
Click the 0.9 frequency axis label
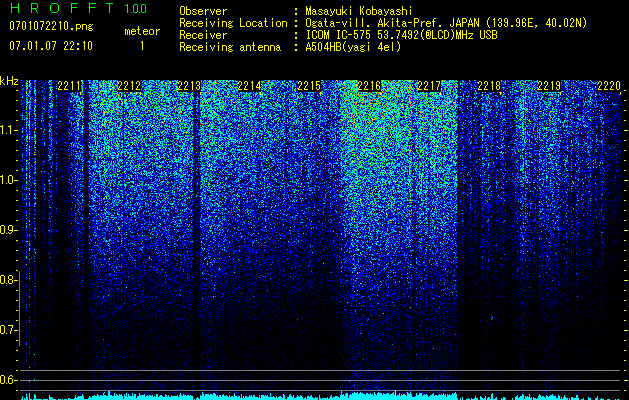(x=7, y=230)
